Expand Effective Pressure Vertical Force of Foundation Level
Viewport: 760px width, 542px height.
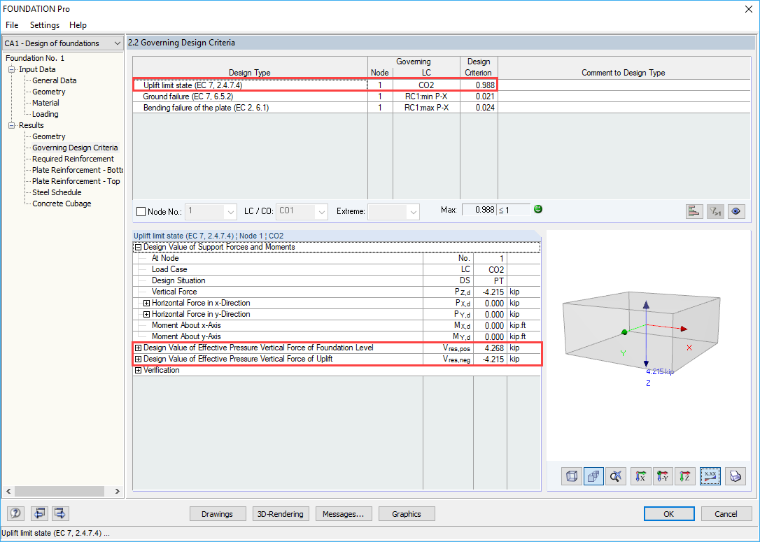(138, 348)
